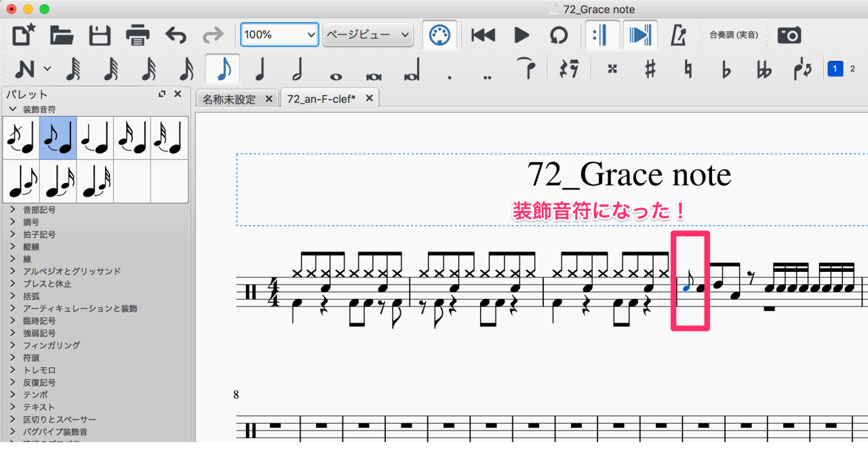Click the 合奏調 (実音) concert pitch button
Viewport: 868px width, 459px height.
point(733,35)
